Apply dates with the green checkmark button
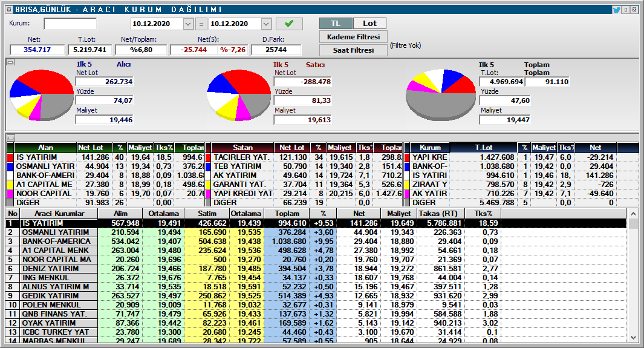The width and height of the screenshot is (644, 348). pos(289,24)
